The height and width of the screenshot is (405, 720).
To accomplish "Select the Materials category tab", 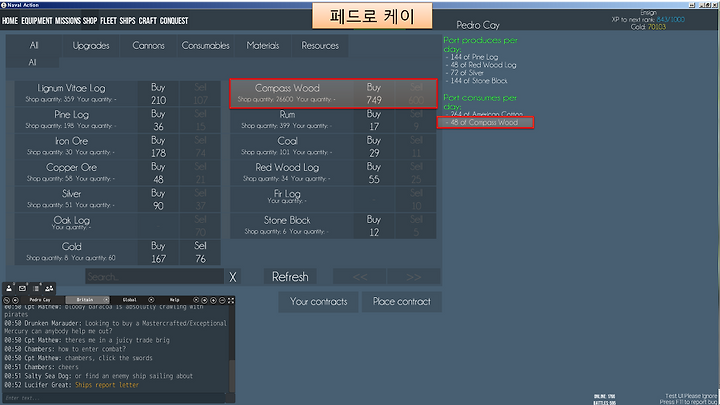I will pos(263,45).
